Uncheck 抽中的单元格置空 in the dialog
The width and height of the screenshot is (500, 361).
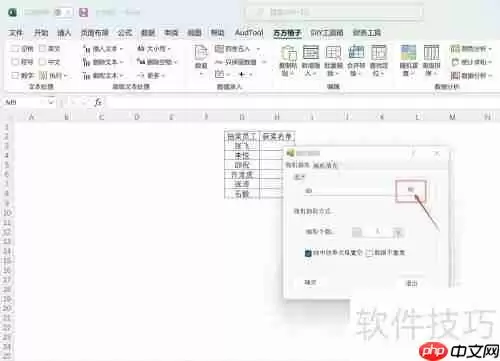click(308, 253)
